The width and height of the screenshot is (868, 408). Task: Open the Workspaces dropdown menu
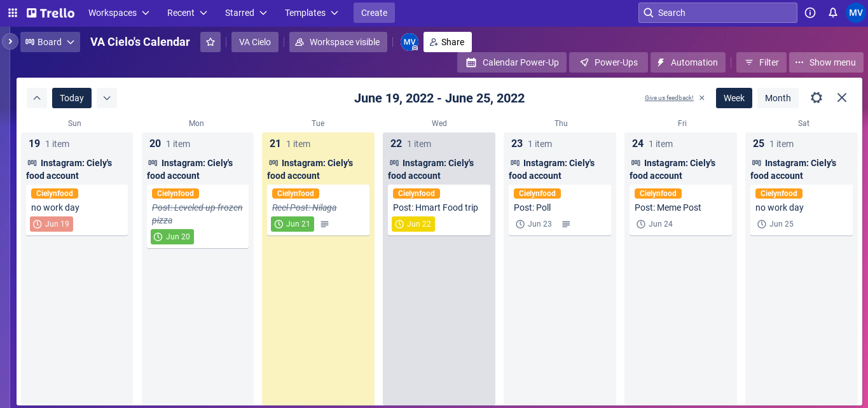(119, 13)
